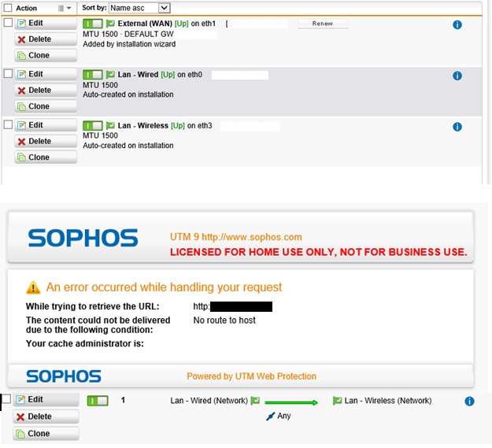
Task: Check the Lan - Wireless interface row checkbox
Action: [8, 124]
